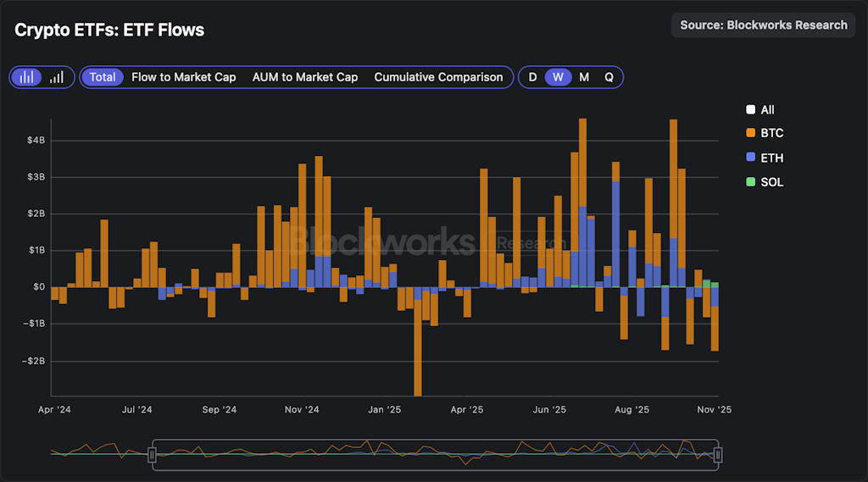Hide the BTC series in legend
The width and height of the screenshot is (868, 482).
[764, 133]
